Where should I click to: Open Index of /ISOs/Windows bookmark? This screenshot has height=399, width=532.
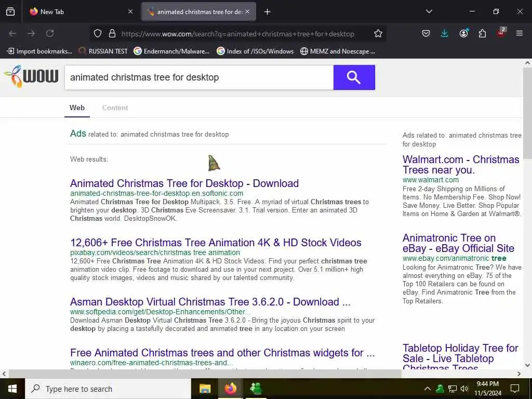click(255, 51)
